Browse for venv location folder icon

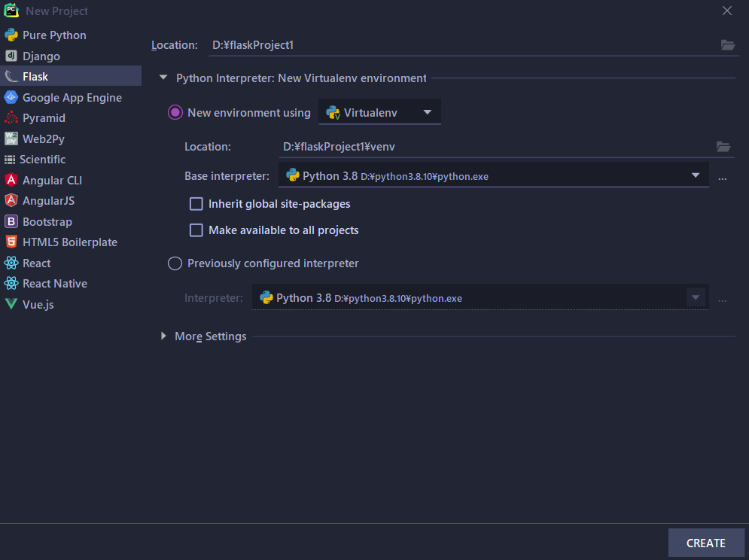[723, 147]
